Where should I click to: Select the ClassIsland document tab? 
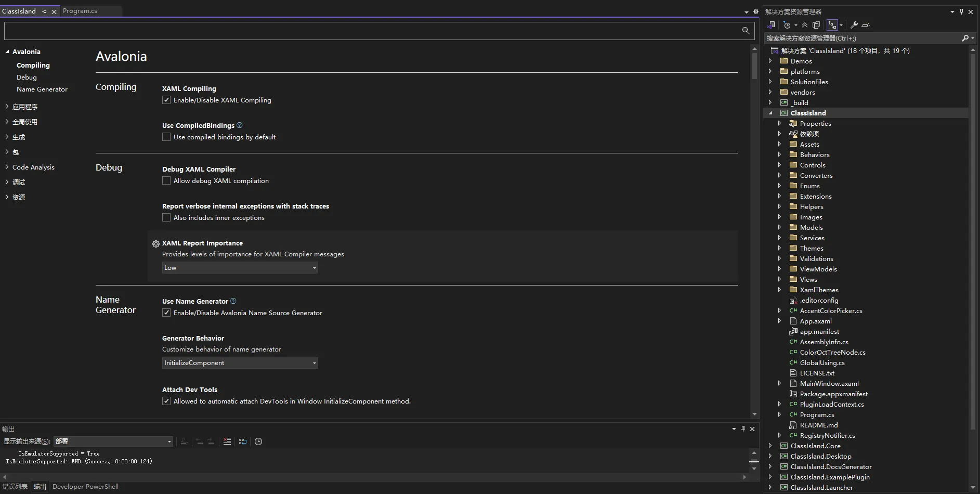pyautogui.click(x=19, y=11)
